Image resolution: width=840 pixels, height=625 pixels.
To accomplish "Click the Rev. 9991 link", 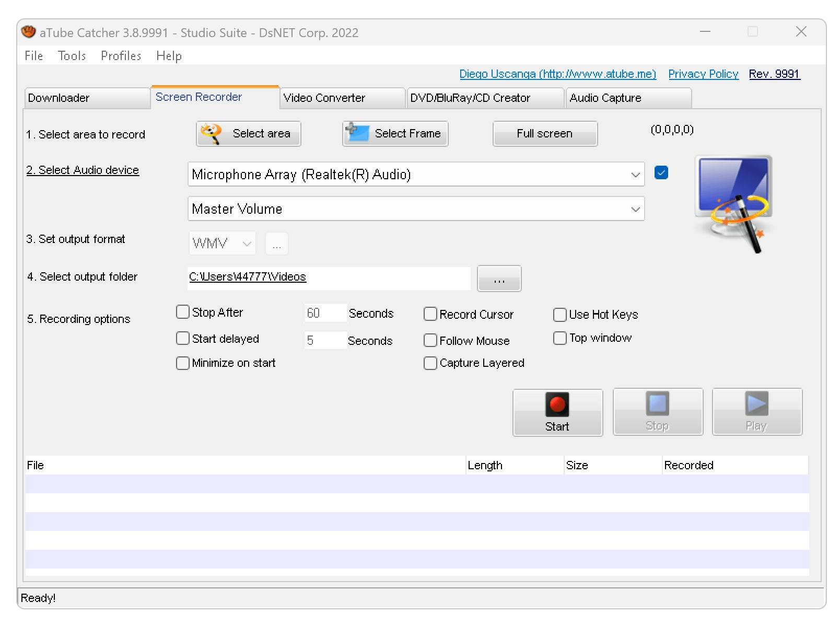I will (774, 74).
